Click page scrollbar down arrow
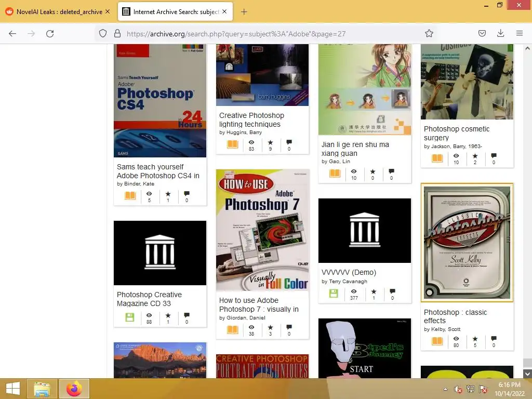Screen dimensions: 532x399 click(527, 374)
